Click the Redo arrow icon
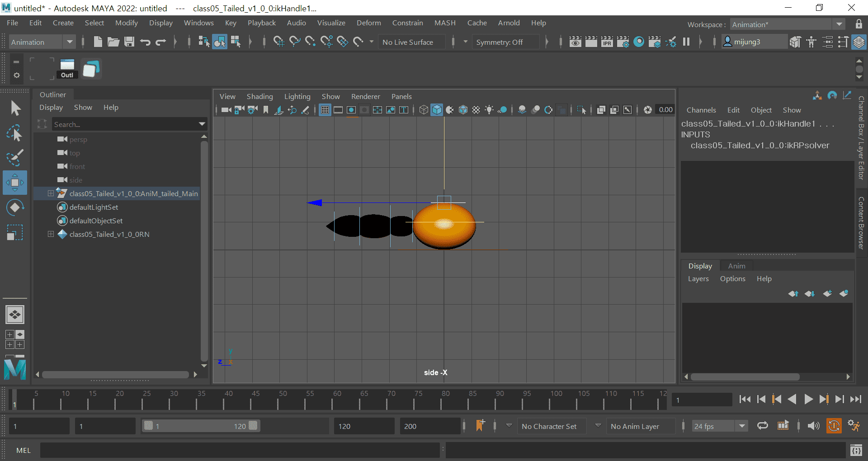The width and height of the screenshot is (868, 461). (161, 42)
